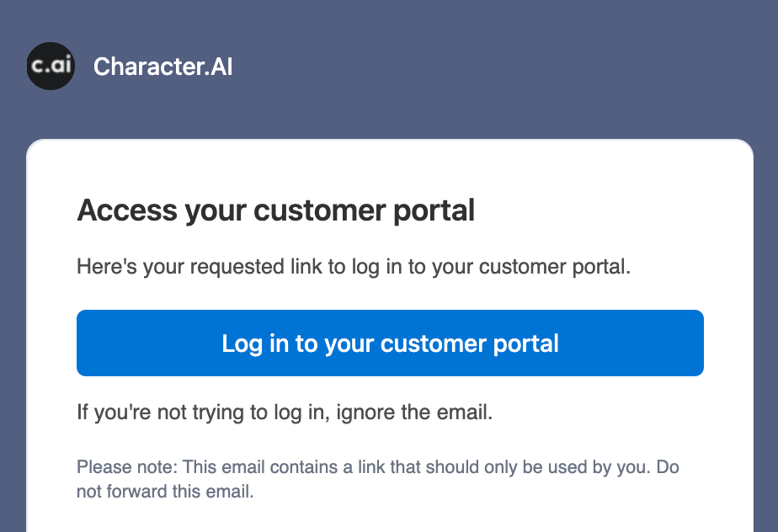Click the words Please note in the disclaimer

coord(127,467)
